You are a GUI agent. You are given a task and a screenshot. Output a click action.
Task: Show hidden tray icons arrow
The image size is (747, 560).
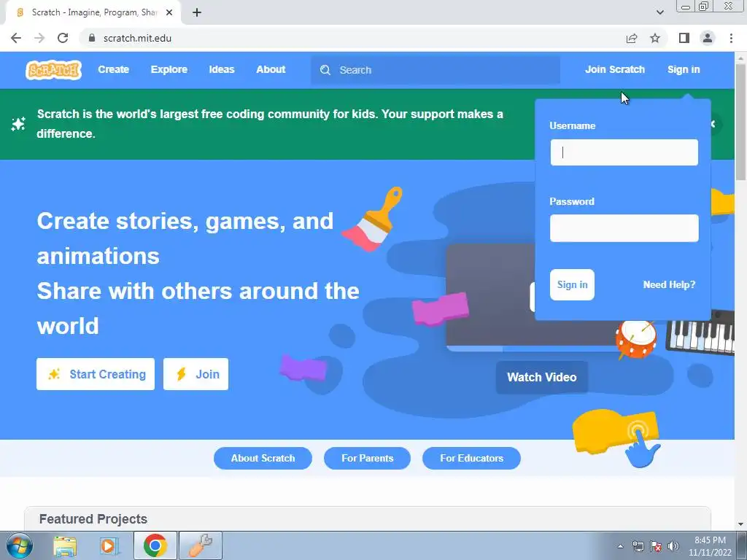[x=620, y=546]
